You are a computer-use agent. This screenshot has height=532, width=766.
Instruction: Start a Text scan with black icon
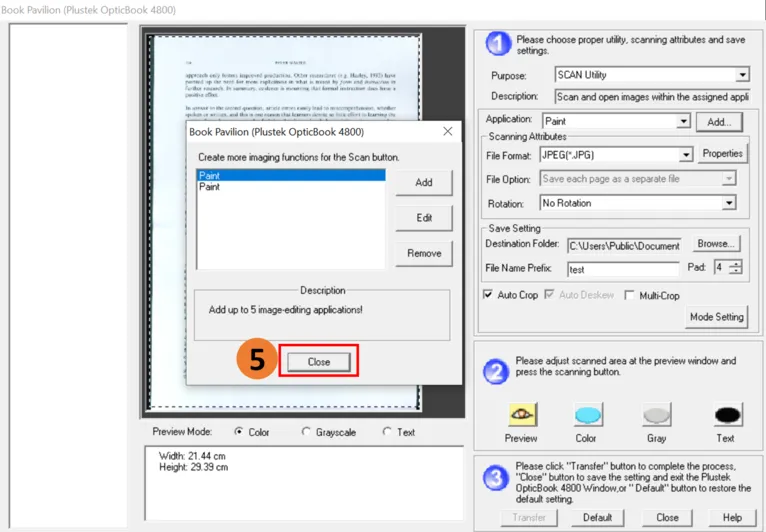tap(727, 415)
